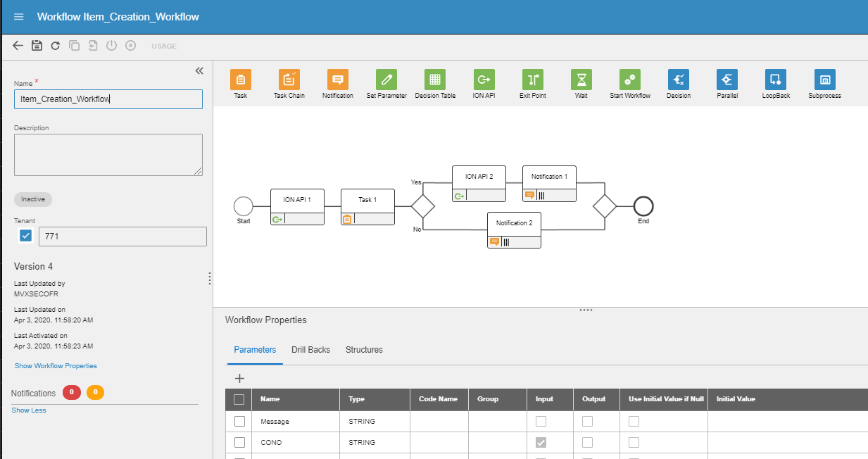This screenshot has width=868, height=459.
Task: Choose the ION API palette icon
Action: click(483, 80)
